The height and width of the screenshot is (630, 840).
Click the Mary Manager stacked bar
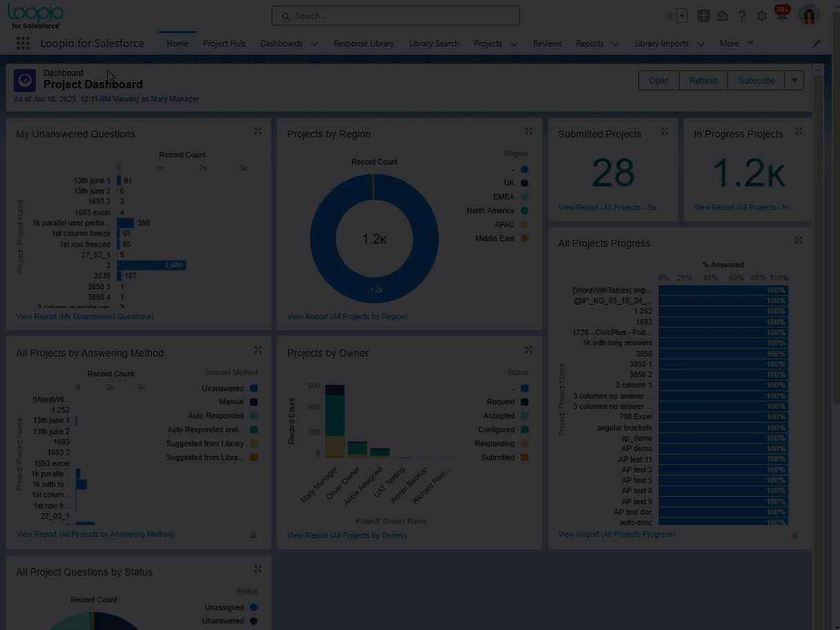pos(335,421)
